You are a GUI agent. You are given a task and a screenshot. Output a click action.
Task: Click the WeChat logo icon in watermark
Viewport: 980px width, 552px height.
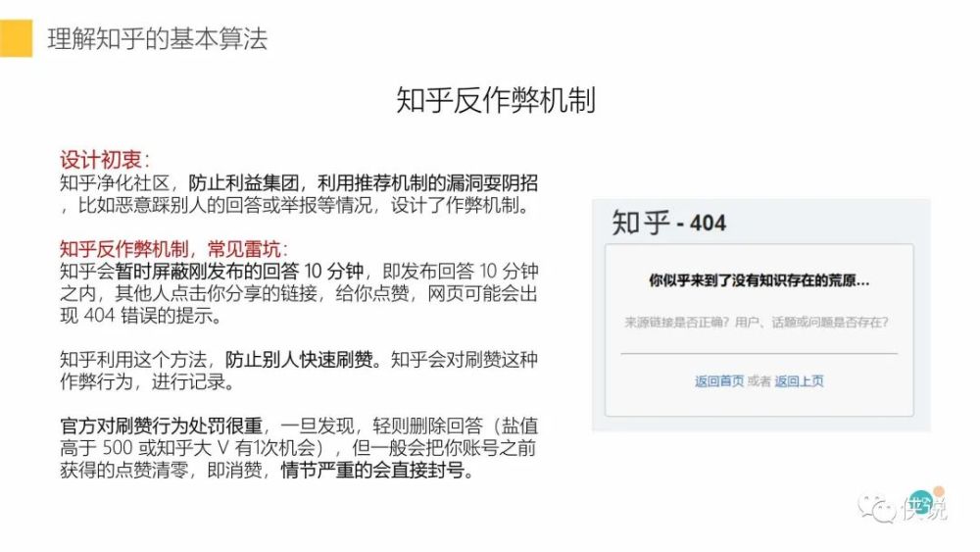point(877,508)
